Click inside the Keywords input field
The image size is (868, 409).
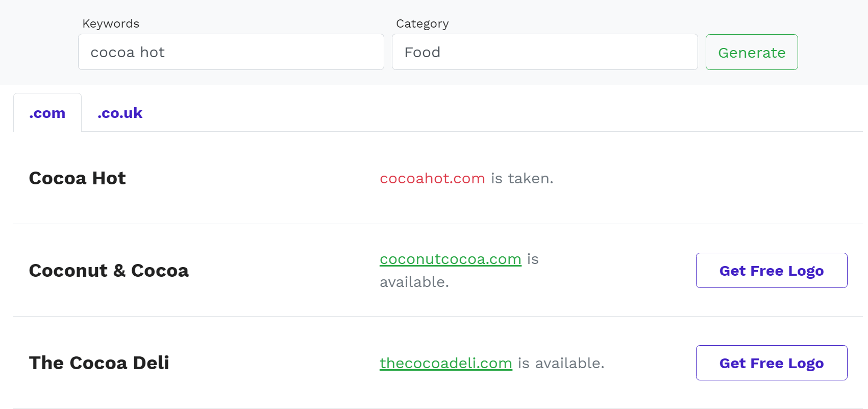pyautogui.click(x=231, y=52)
